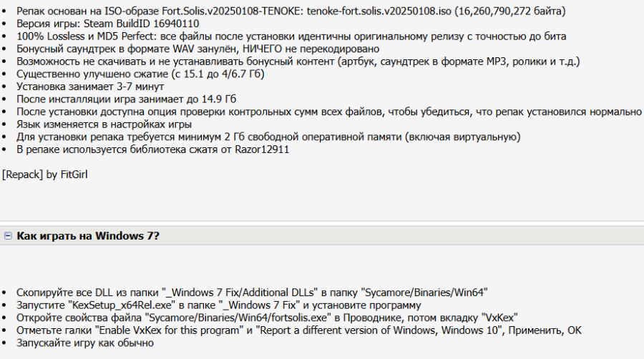Screen dimensions: 644x359
Task: Click the 'Версия игры: Steam BuildID 16940110' line
Action: coord(107,24)
